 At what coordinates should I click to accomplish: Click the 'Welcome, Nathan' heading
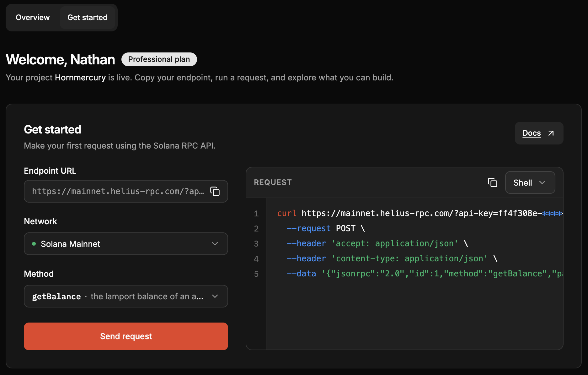(x=61, y=60)
